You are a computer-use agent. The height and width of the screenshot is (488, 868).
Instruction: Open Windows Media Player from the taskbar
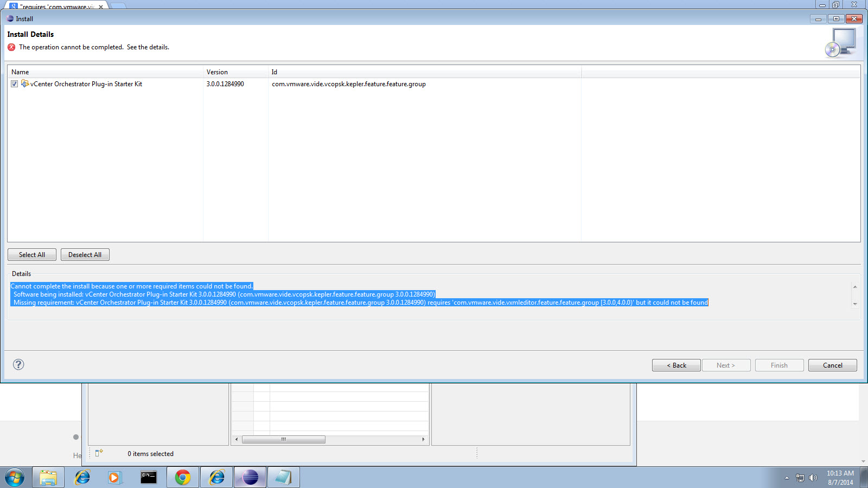tap(114, 478)
